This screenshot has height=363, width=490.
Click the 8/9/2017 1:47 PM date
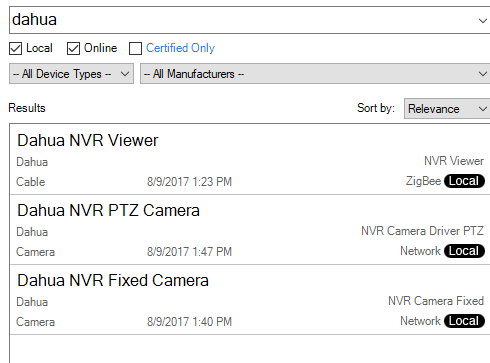189,252
